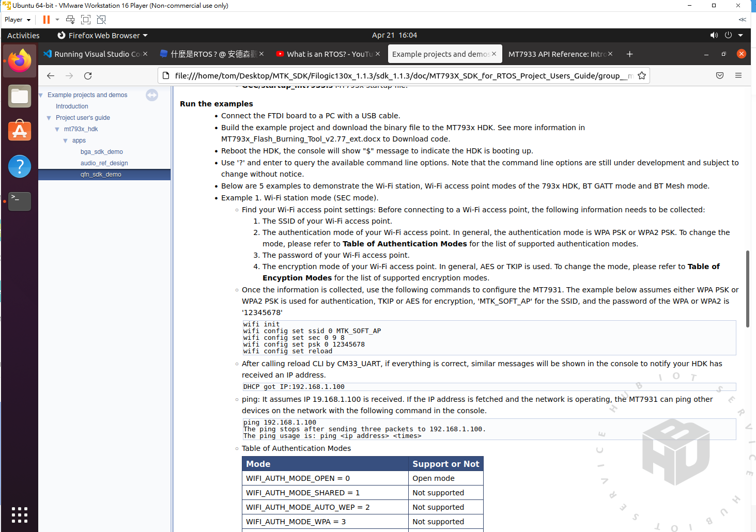
Task: Click the Run the examples heading
Action: point(217,104)
